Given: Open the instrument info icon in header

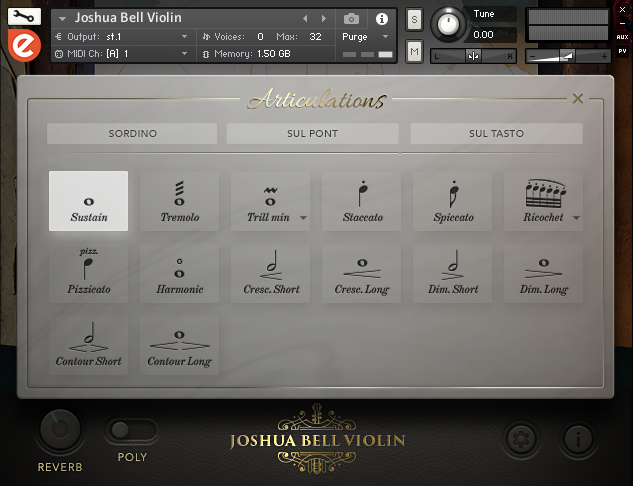Looking at the screenshot, I should click(381, 19).
